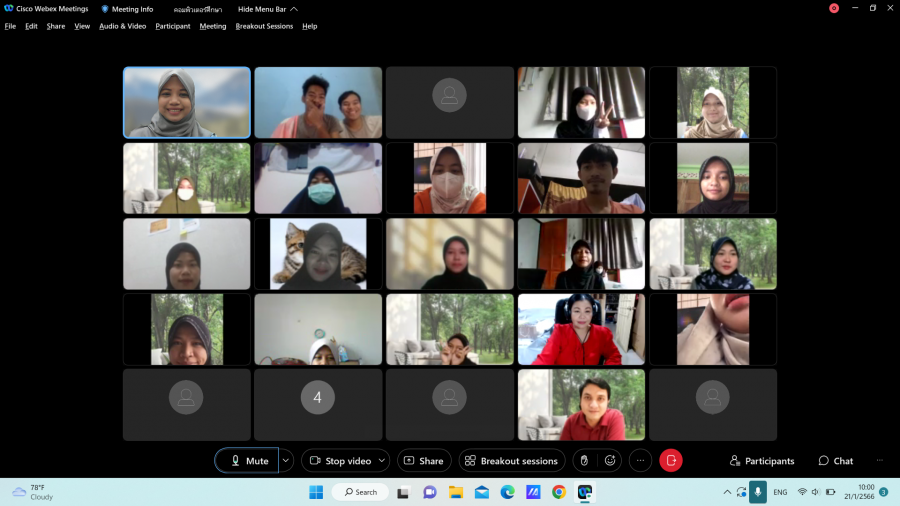Viewport: 900px width, 506px height.
Task: Open the Breakout Sessions menu
Action: pyautogui.click(x=264, y=26)
